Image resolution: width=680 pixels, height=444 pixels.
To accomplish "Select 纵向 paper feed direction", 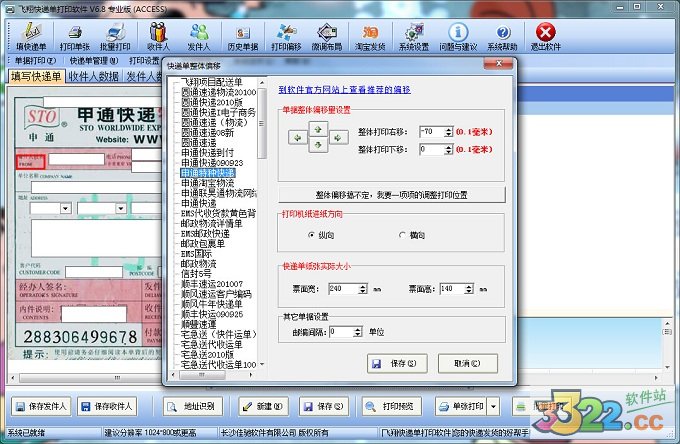I will [x=311, y=234].
